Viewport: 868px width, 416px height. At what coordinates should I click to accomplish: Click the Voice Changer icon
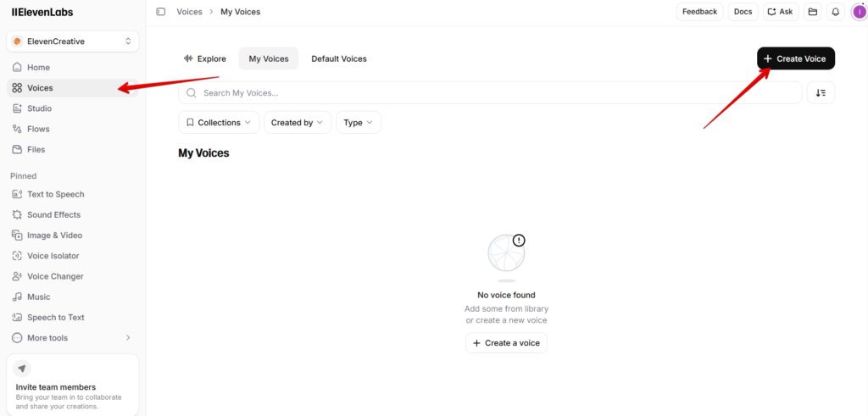tap(17, 276)
